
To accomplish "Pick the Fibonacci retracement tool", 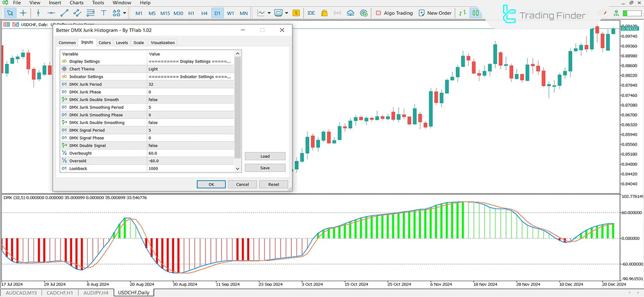I will (x=91, y=13).
